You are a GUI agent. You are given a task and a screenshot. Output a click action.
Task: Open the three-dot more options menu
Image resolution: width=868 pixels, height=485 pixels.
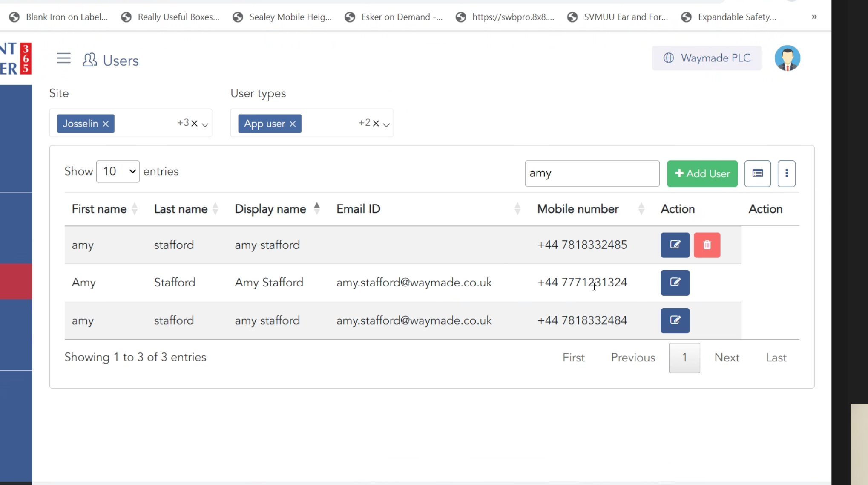pos(786,173)
